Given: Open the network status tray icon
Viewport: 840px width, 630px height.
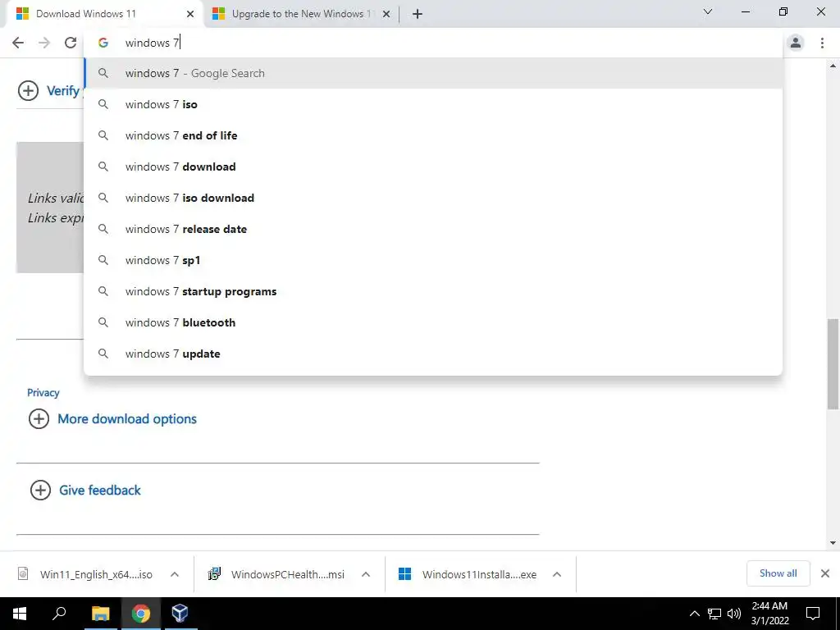Looking at the screenshot, I should point(714,614).
